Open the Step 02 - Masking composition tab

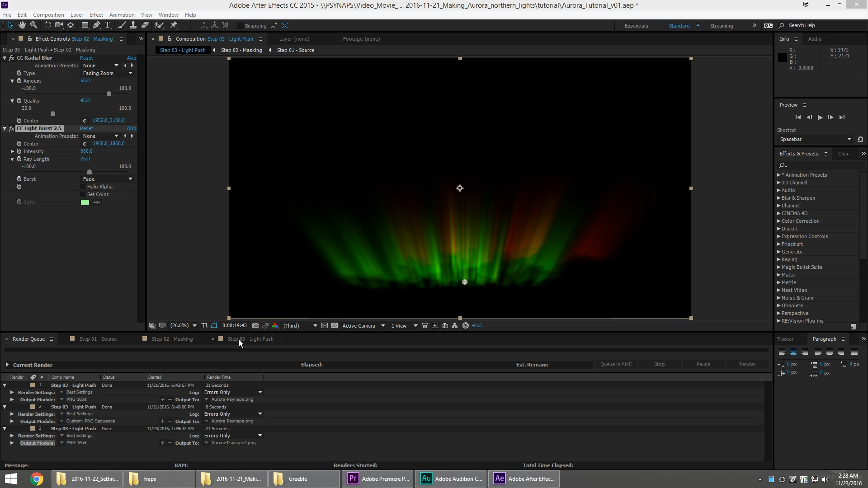172,338
